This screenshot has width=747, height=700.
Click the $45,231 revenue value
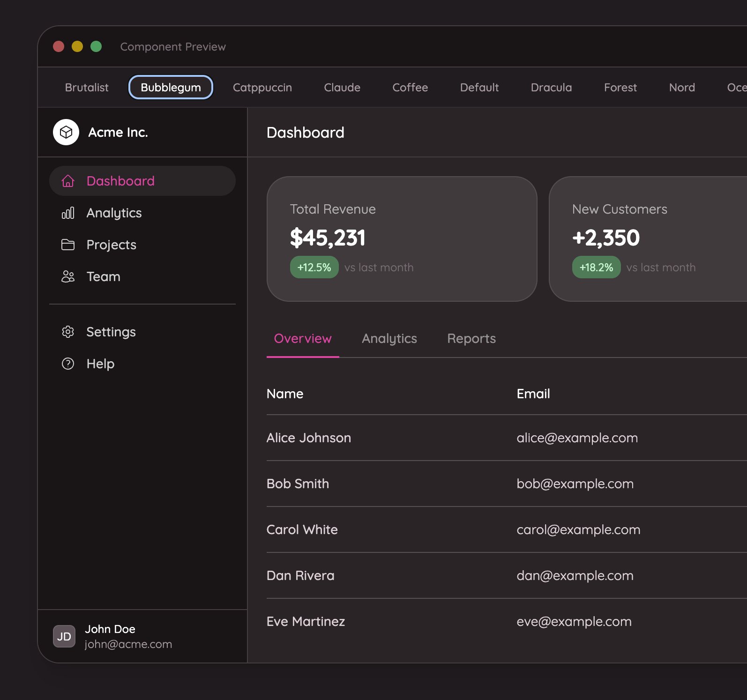tap(328, 238)
